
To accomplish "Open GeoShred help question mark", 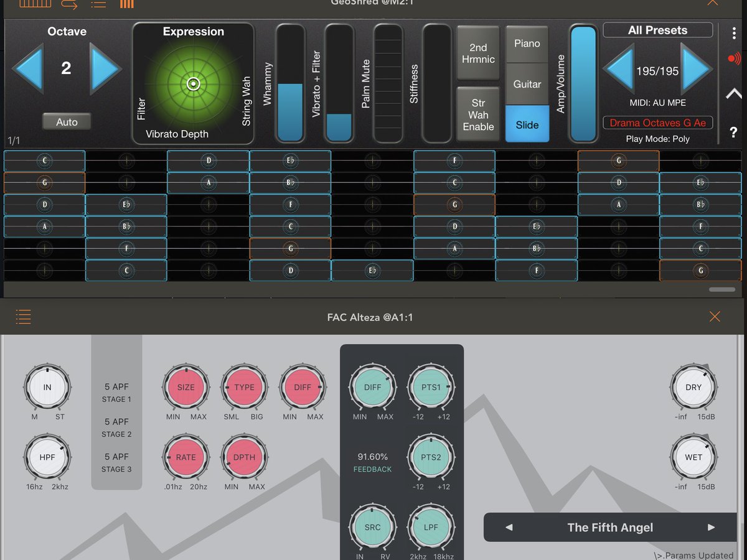I will click(x=733, y=133).
